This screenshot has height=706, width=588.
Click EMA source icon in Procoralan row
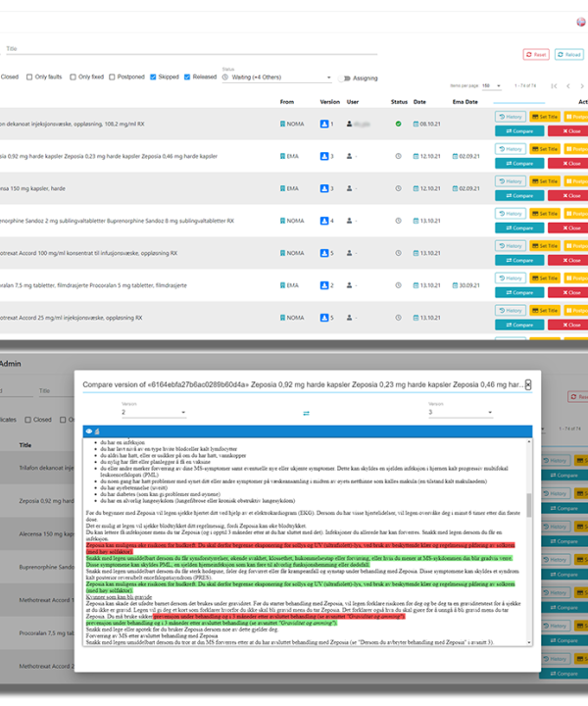point(282,285)
